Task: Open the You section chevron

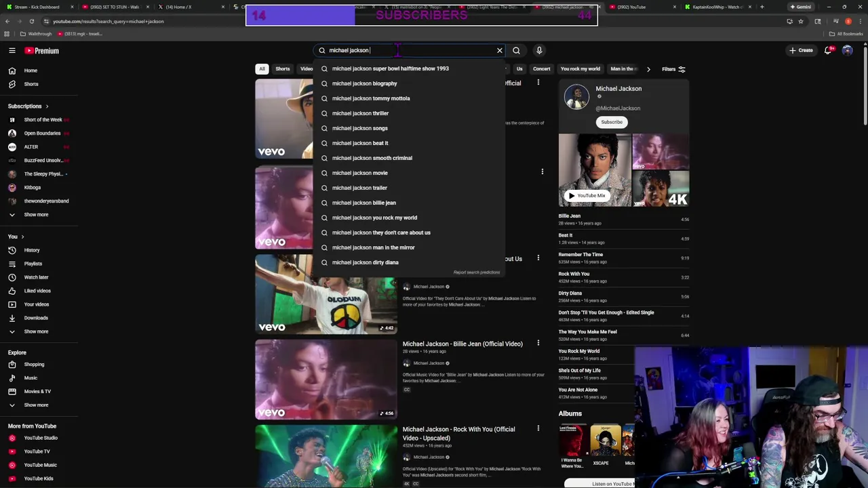Action: [22, 237]
